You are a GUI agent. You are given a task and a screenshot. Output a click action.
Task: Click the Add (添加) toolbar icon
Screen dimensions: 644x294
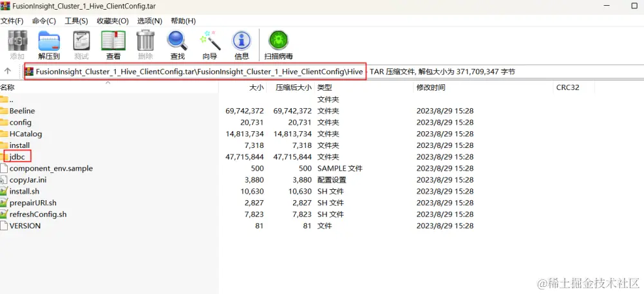(x=17, y=41)
